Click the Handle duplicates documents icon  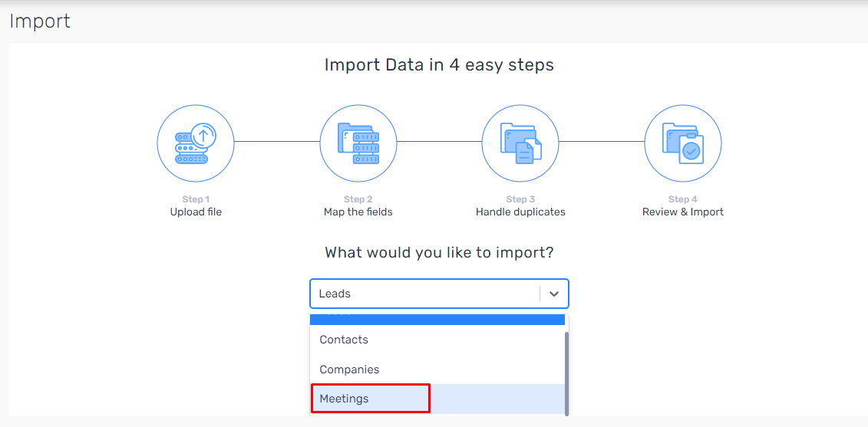click(520, 142)
